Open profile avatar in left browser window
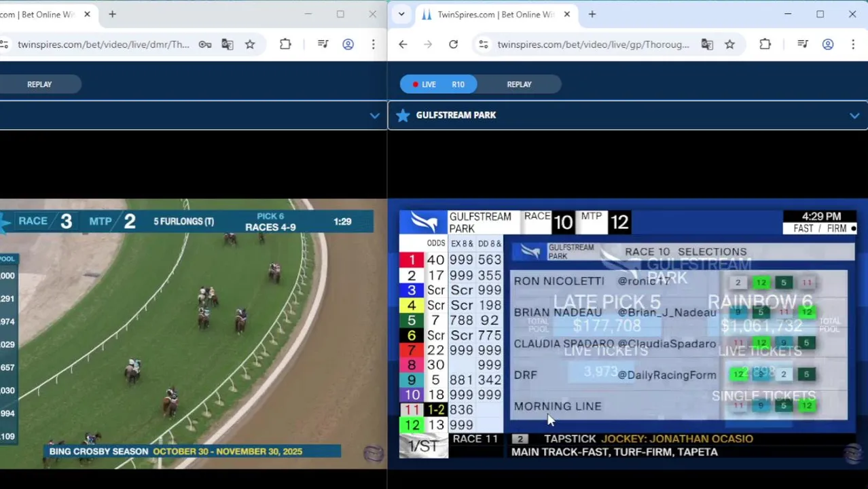The image size is (868, 489). point(348,44)
